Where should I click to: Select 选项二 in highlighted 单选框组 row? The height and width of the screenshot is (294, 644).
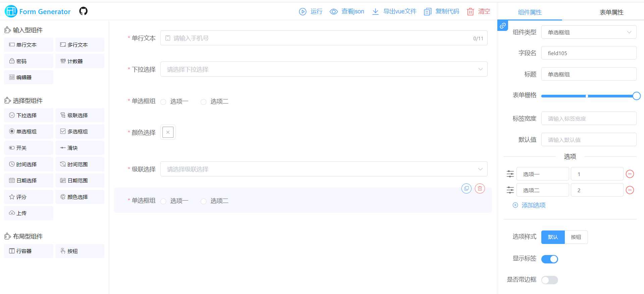click(214, 201)
